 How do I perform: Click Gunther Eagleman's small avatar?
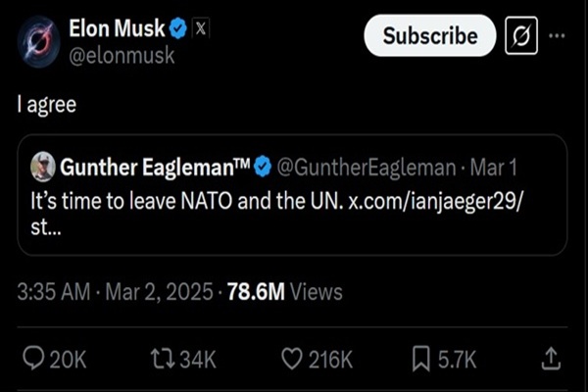tap(42, 168)
